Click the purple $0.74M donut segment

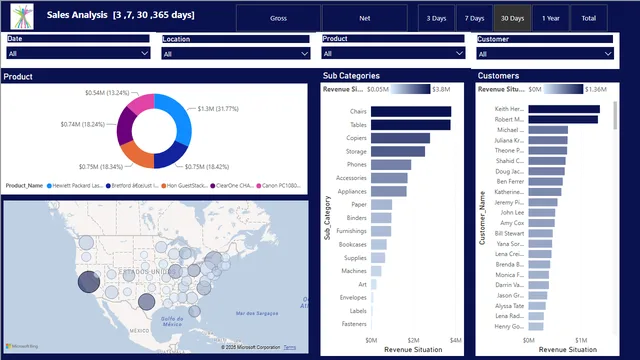(x=124, y=125)
